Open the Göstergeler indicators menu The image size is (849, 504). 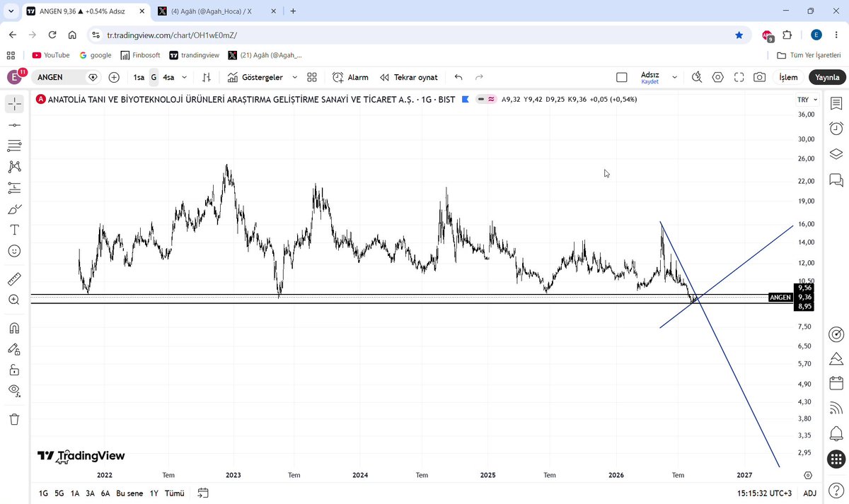click(255, 77)
